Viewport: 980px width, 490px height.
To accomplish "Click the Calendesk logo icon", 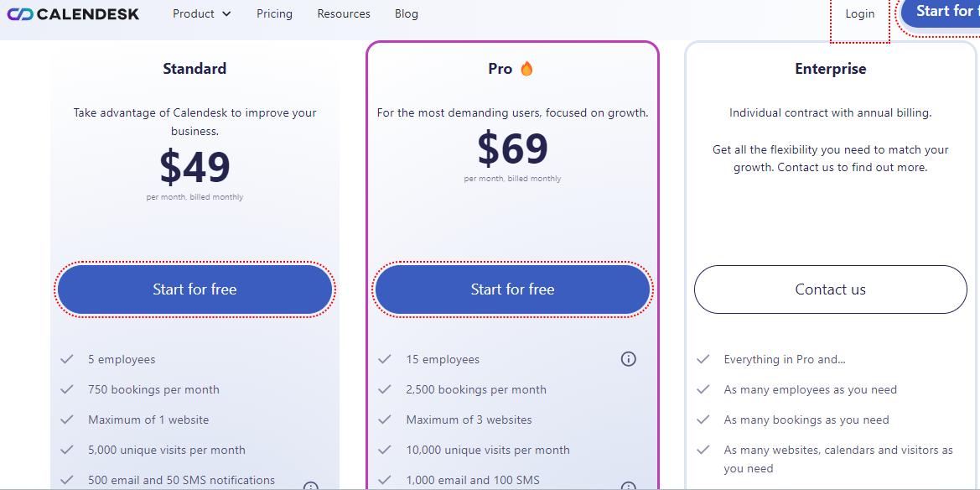I will pyautogui.click(x=19, y=13).
